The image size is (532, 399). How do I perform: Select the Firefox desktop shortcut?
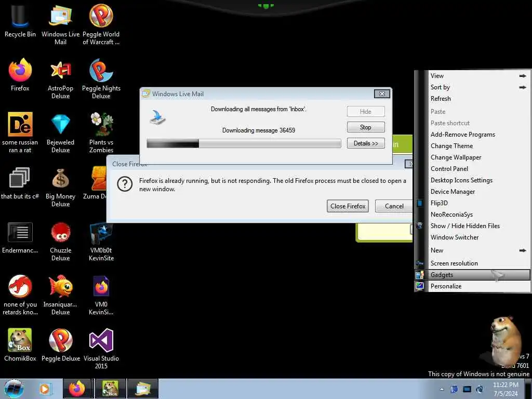[20, 75]
